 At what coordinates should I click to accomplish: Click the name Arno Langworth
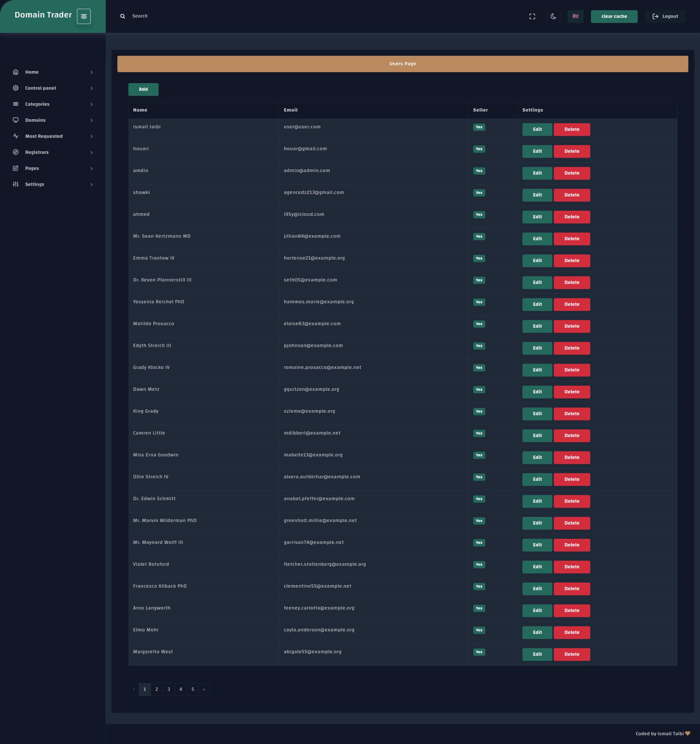[152, 608]
